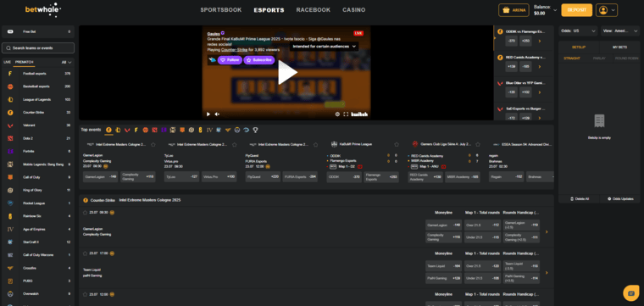Go to the RACEBOOK section

tap(314, 10)
